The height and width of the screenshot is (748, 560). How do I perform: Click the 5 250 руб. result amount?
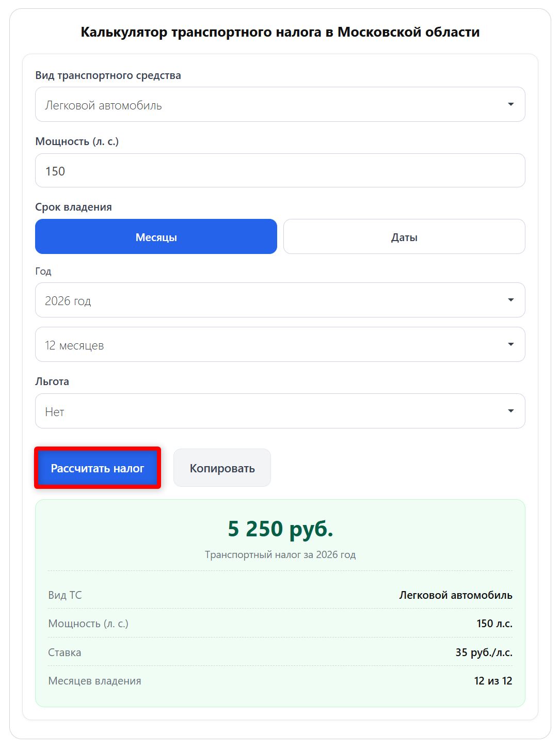pos(280,529)
